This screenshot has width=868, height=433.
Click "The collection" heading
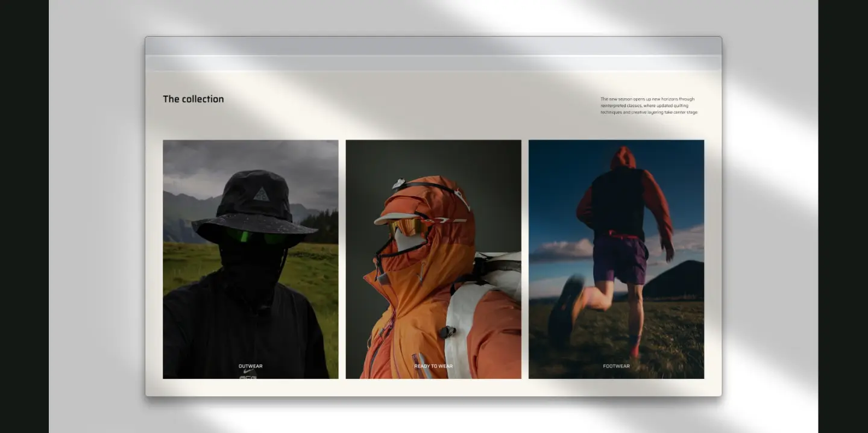pyautogui.click(x=193, y=99)
